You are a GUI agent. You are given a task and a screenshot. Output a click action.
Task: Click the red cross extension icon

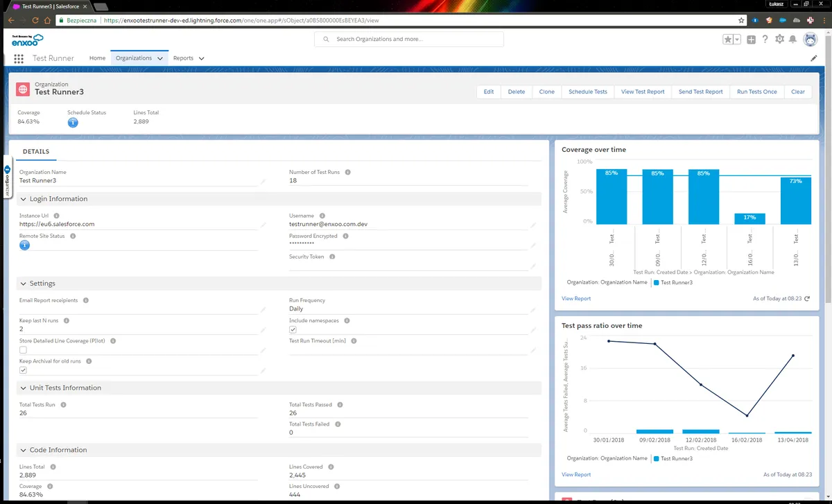[x=810, y=21]
